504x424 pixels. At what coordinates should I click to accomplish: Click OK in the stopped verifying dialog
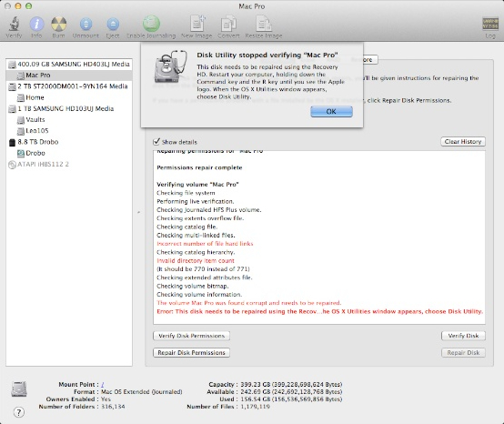tap(331, 112)
